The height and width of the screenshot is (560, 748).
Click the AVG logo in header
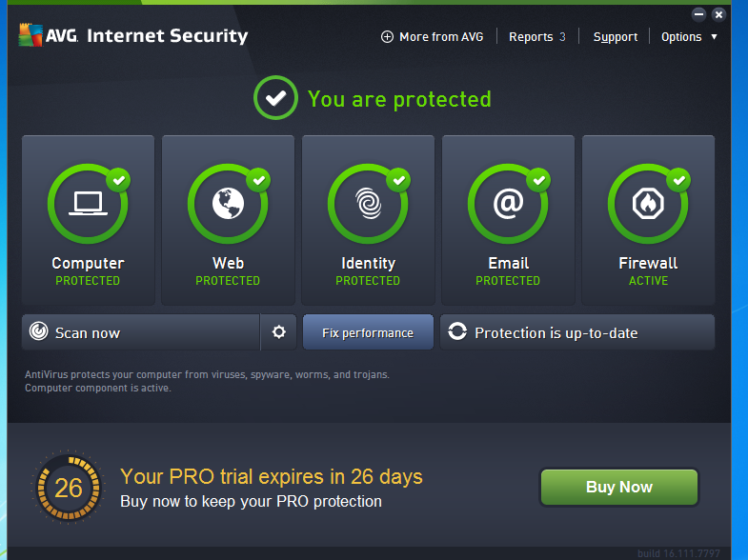[x=31, y=35]
